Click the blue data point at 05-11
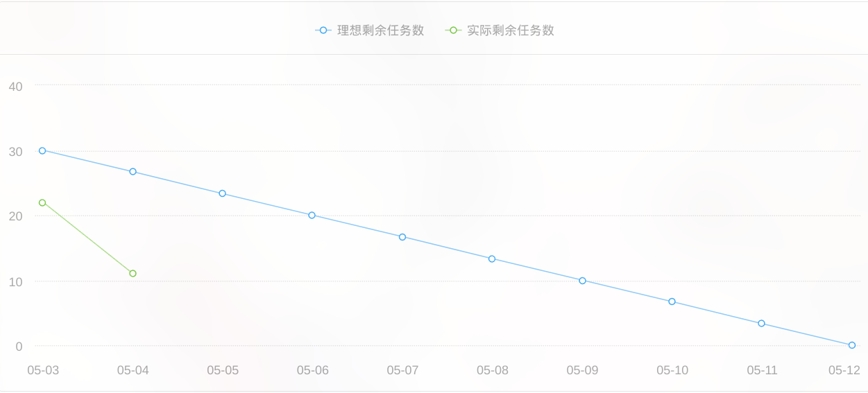This screenshot has height=393, width=868. pos(761,324)
